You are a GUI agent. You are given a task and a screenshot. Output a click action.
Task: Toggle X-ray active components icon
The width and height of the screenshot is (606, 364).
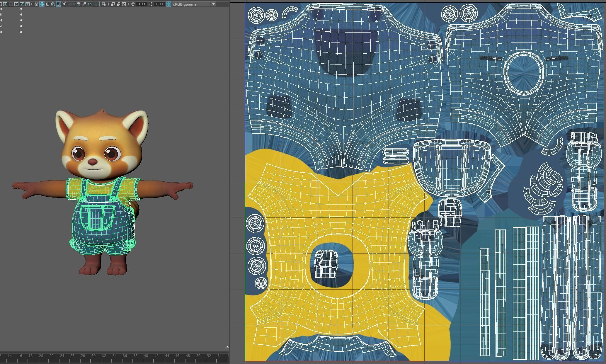coord(118,4)
